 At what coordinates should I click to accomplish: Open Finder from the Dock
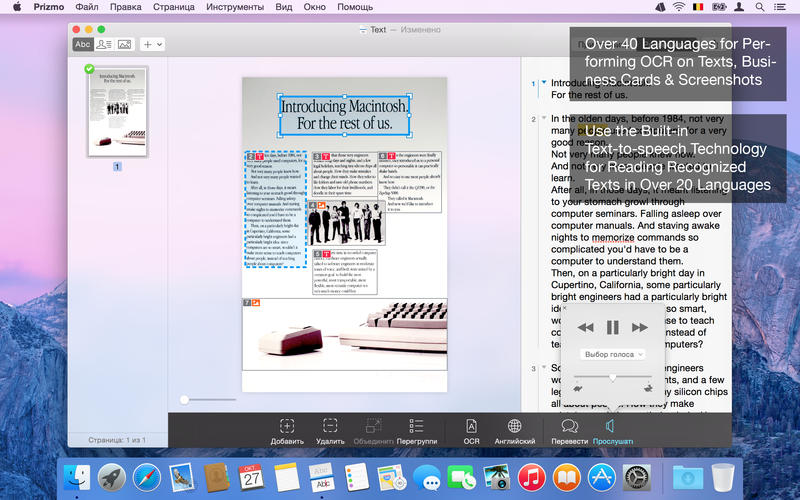click(x=77, y=478)
